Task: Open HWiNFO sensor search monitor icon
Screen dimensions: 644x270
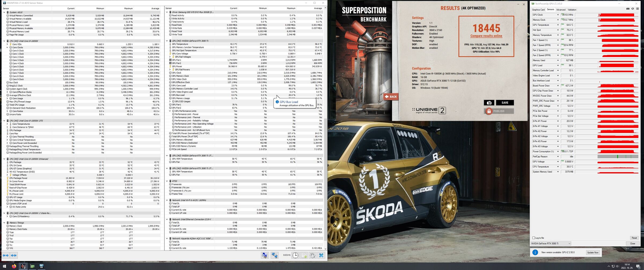Action: coord(265,255)
